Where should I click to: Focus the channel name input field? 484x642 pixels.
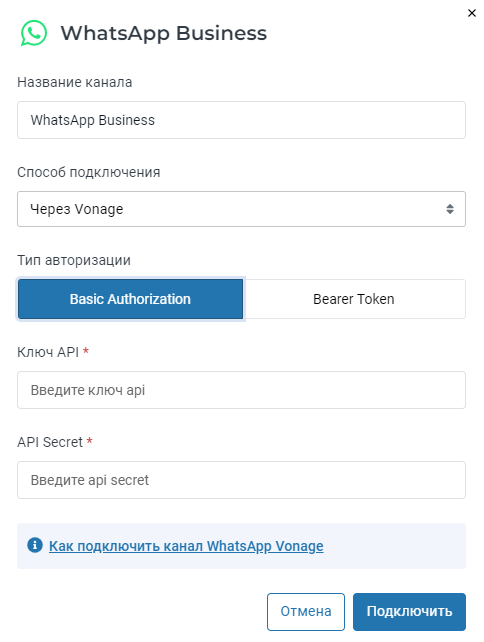[241, 120]
